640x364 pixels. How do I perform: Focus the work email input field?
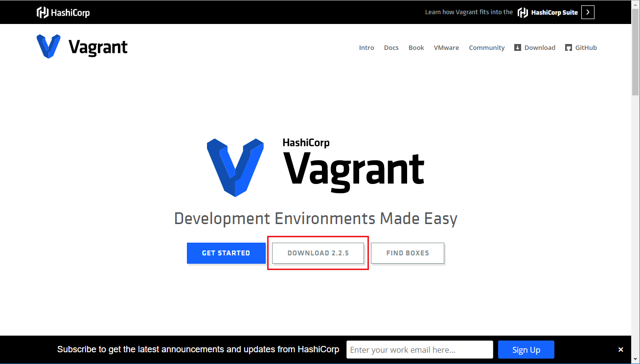420,350
